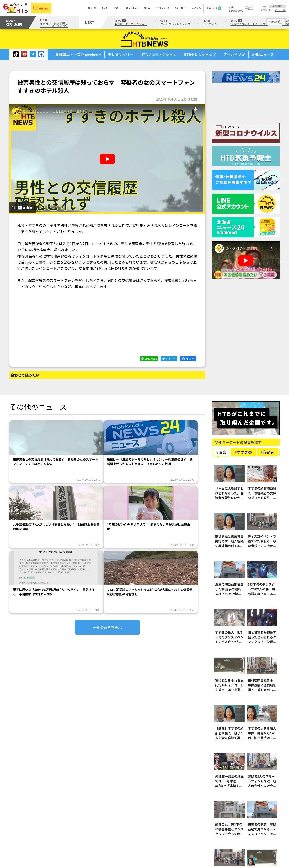Open the ニュース menu item in the header
The image size is (289, 868).
pos(92,8)
